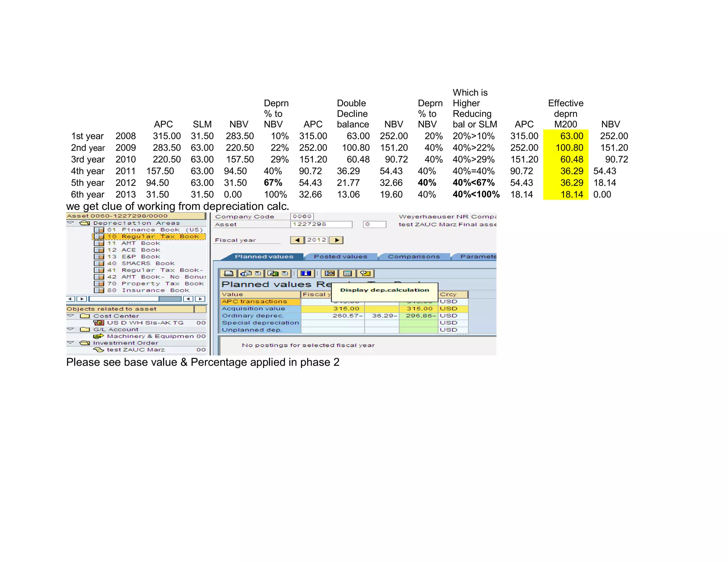Image resolution: width=728 pixels, height=562 pixels.
Task: Collapse the Cost Center node triangle
Action: click(70, 315)
